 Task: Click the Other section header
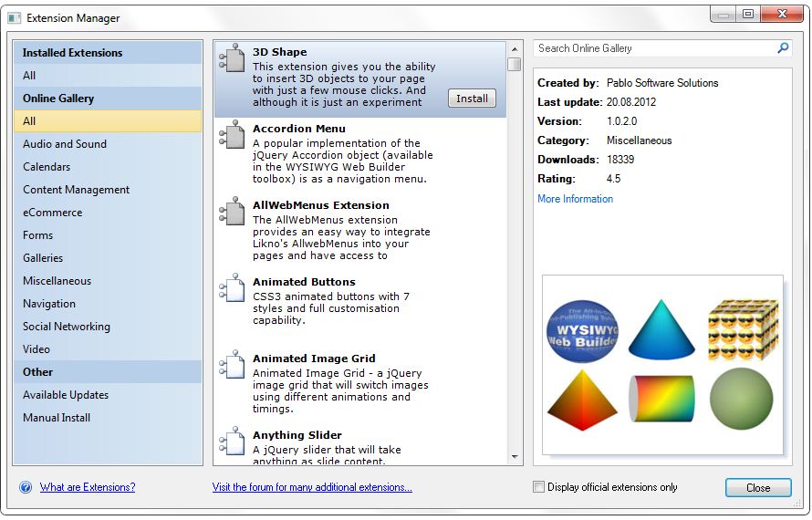click(108, 372)
